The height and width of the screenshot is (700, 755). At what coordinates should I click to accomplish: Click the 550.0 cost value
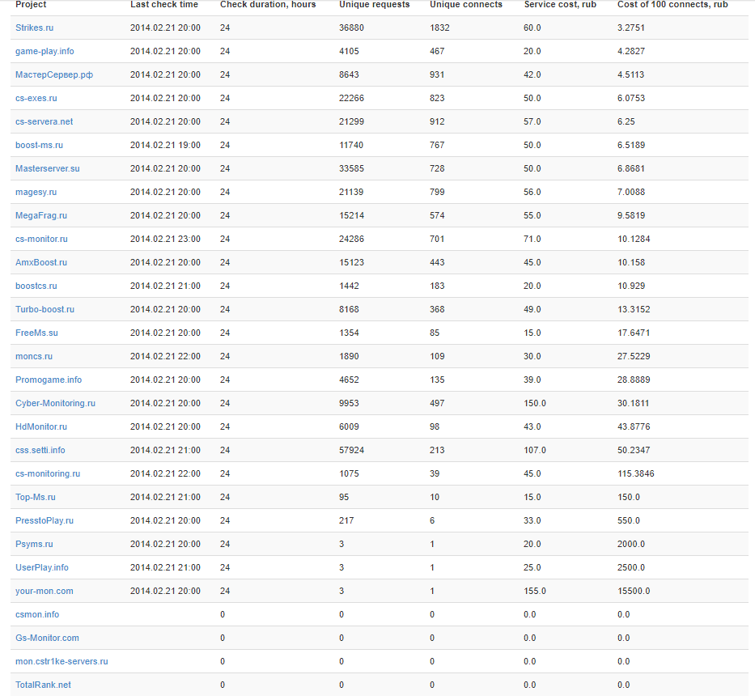pyautogui.click(x=629, y=521)
